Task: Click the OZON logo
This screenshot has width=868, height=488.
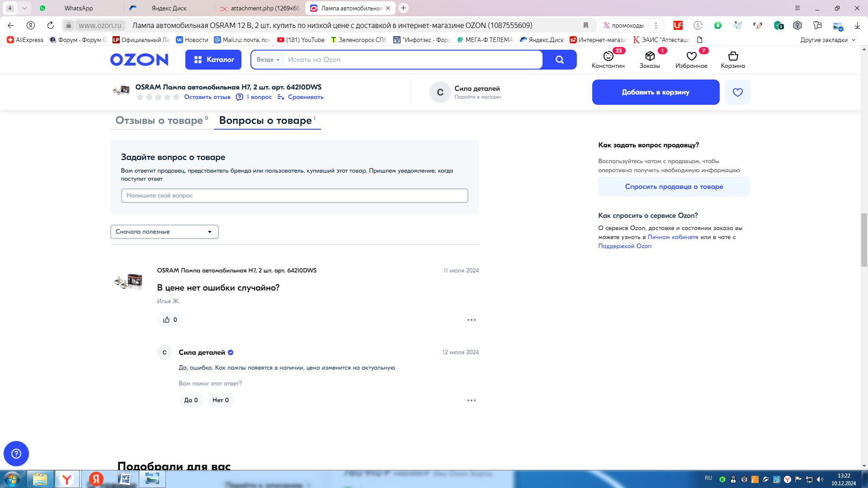Action: (x=139, y=60)
